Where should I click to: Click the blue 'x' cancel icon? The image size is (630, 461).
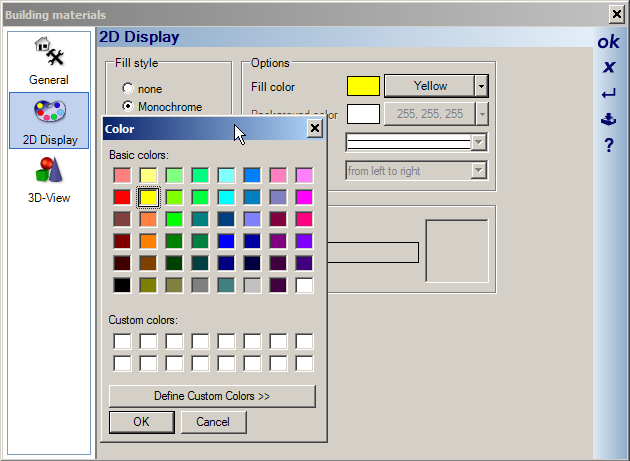pyautogui.click(x=608, y=67)
